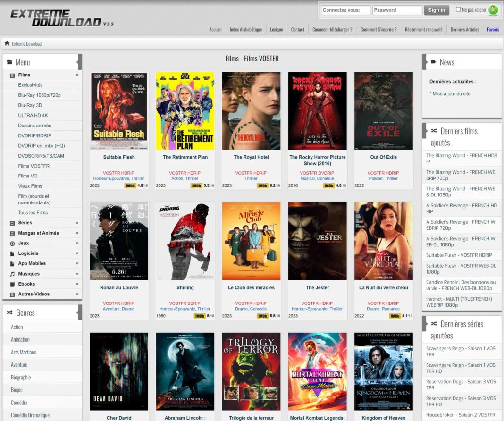Click IMDb badge under Le Club des miracles
This screenshot has width=504, height=421.
pyautogui.click(x=262, y=316)
